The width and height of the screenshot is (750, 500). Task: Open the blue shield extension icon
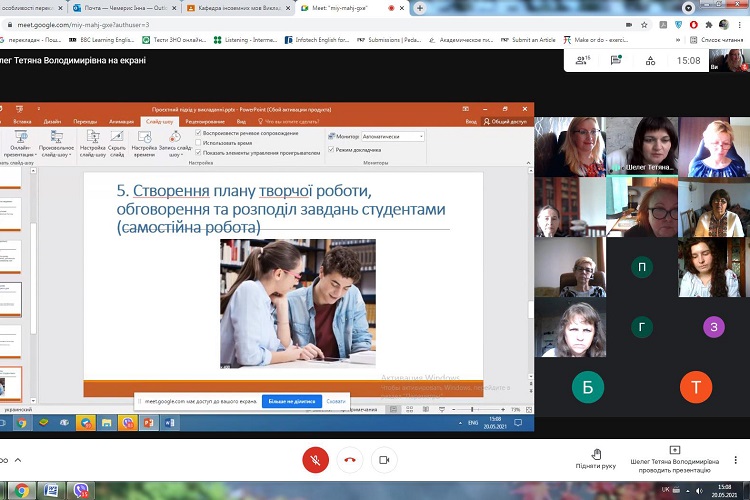pos(678,24)
